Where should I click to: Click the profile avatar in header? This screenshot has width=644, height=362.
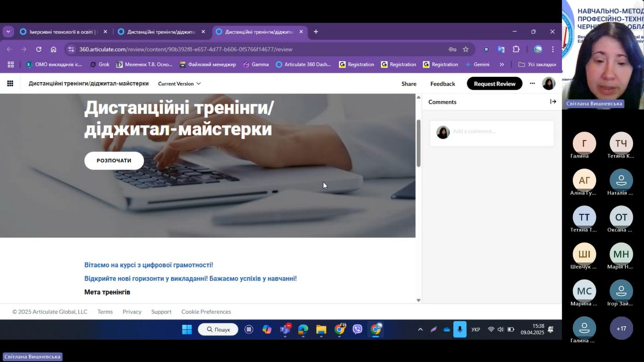(548, 84)
